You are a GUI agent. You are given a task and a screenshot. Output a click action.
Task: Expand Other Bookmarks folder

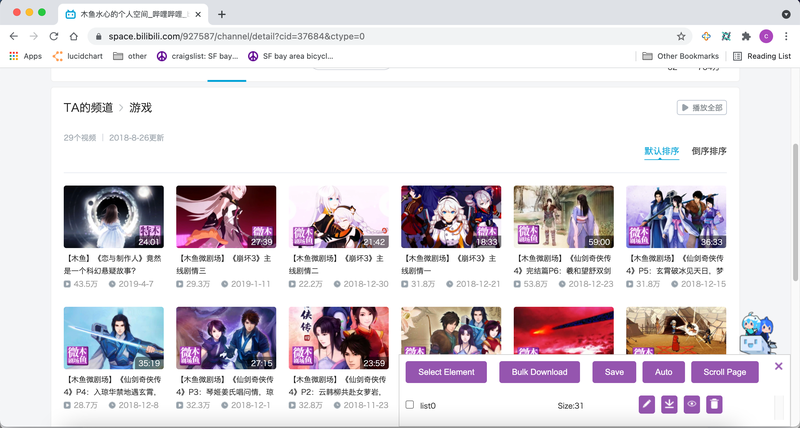pyautogui.click(x=680, y=56)
